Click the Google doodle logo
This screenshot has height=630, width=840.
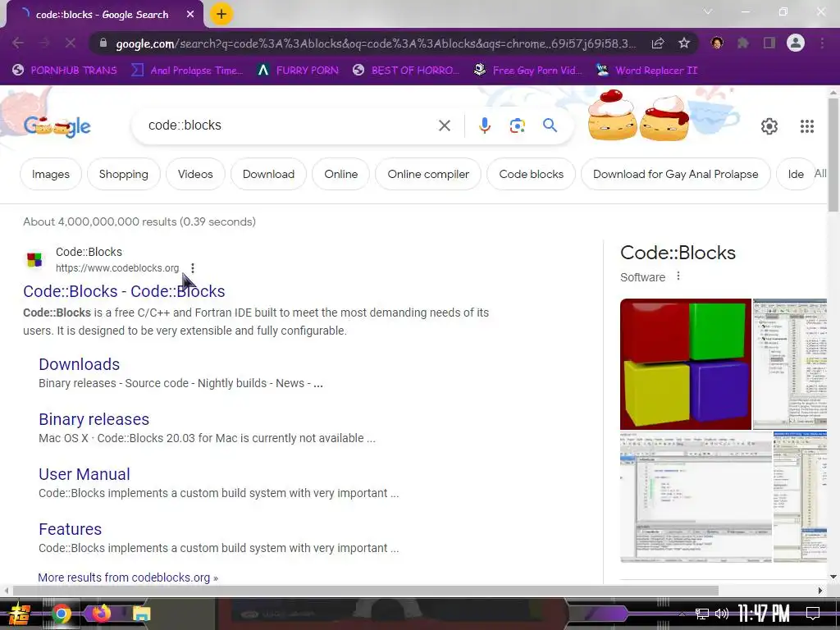point(57,126)
